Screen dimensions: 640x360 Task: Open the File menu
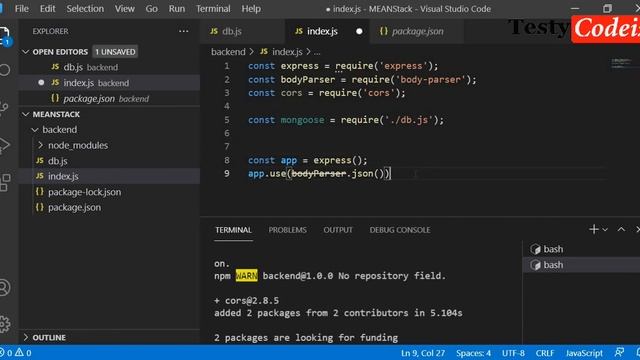pos(22,9)
